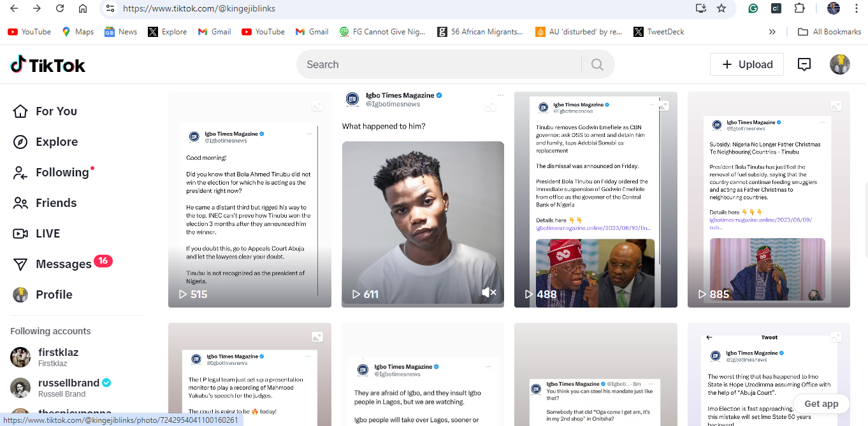This screenshot has width=868, height=426.
Task: Open 'AU disturbed by re...' bookmark
Action: 579,32
